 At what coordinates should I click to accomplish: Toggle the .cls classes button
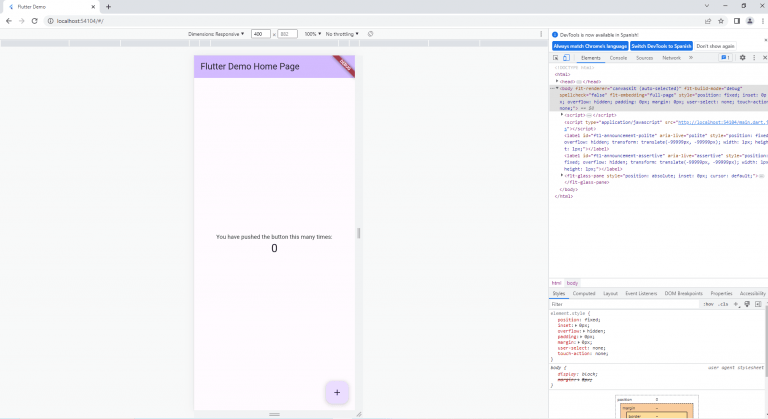(723, 304)
